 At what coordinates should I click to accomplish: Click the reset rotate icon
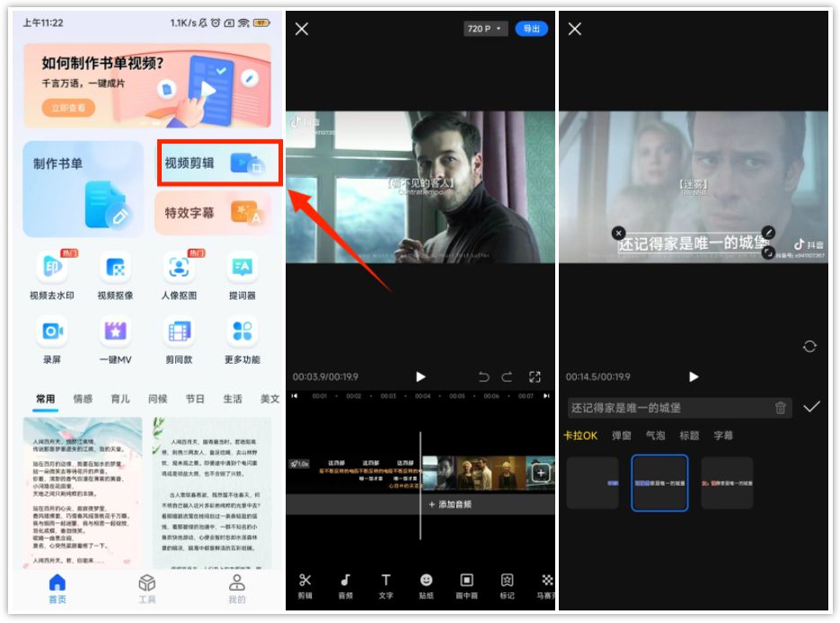(809, 347)
